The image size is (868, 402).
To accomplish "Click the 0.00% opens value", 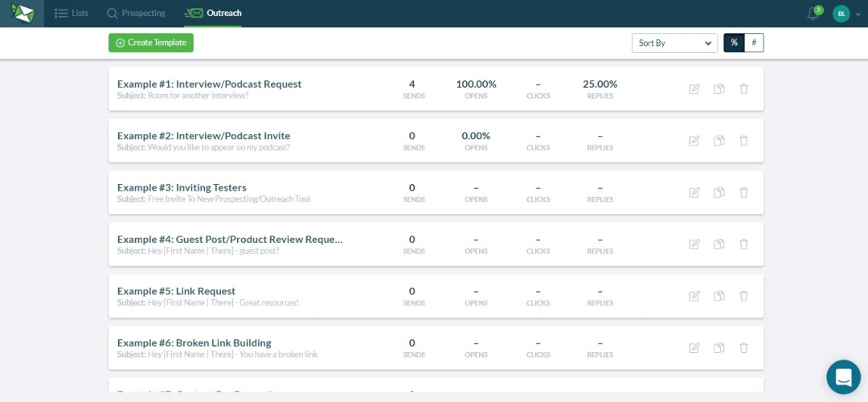I will 476,136.
